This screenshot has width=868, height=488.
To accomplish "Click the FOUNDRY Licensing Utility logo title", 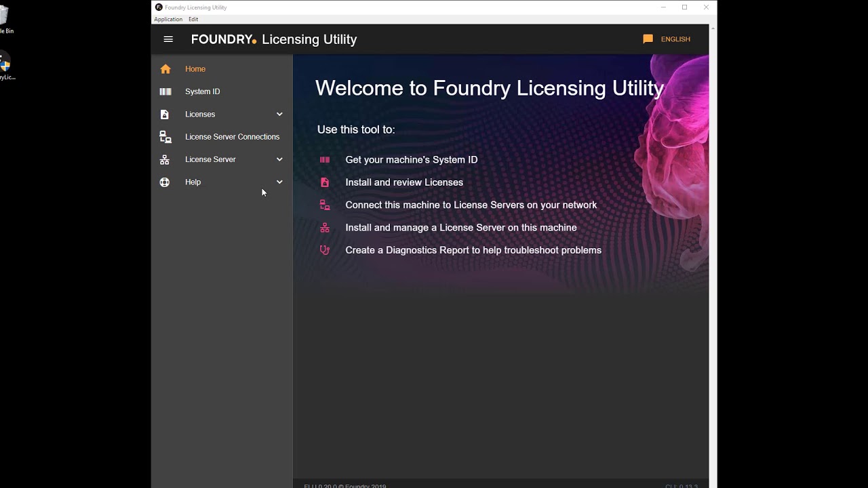I will click(x=274, y=39).
